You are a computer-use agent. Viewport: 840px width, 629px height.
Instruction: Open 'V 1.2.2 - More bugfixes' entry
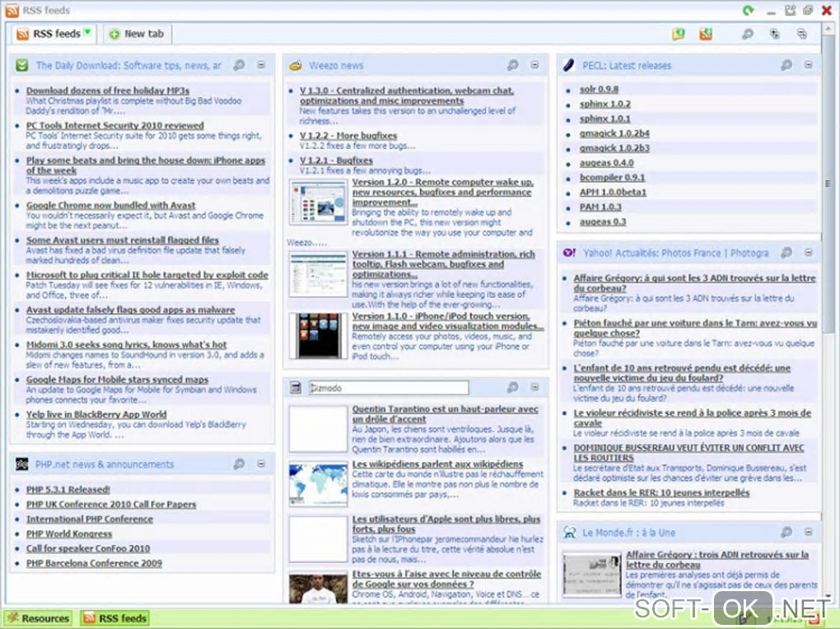click(x=348, y=136)
